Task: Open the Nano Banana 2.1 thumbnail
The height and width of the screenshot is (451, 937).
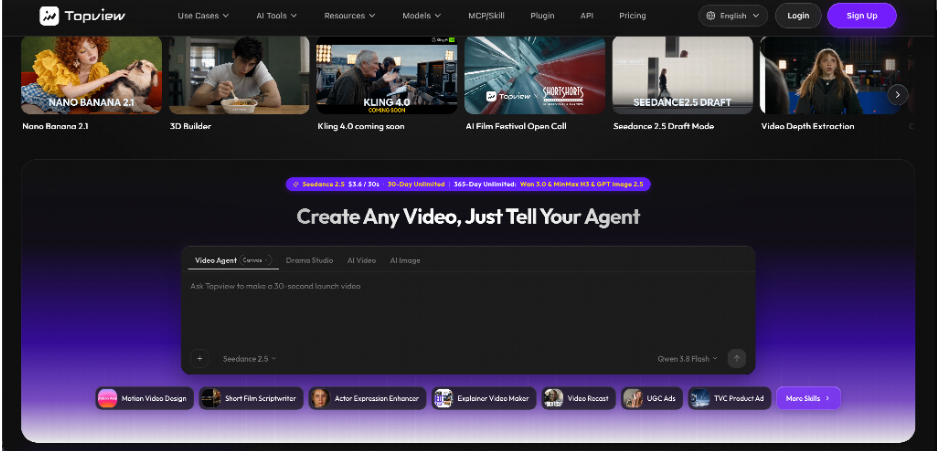Action: tap(91, 75)
